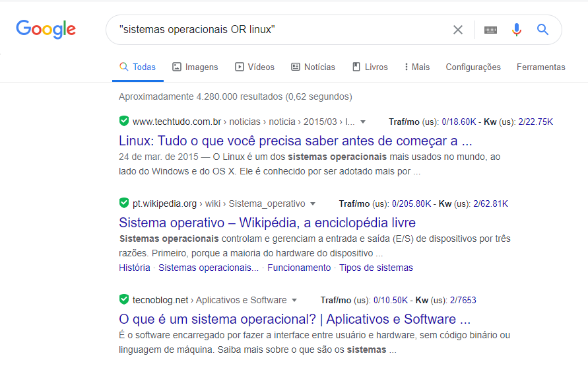This screenshot has height=366, width=588.
Task: Expand the dropdown arrow next to the techtudo URL
Action: click(362, 122)
